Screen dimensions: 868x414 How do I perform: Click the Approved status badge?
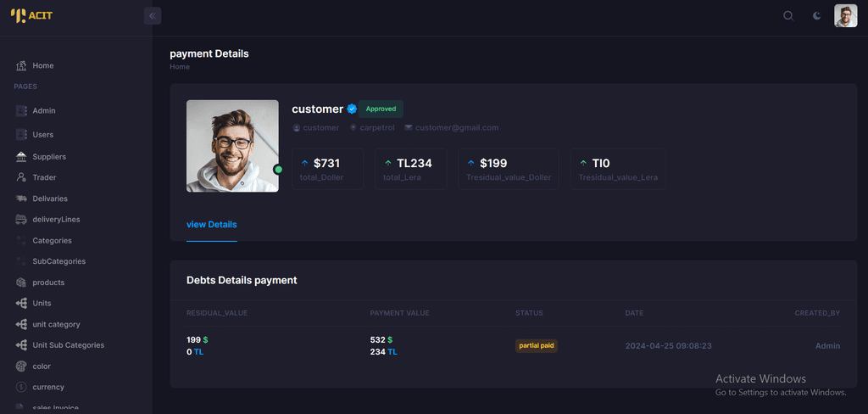click(381, 109)
